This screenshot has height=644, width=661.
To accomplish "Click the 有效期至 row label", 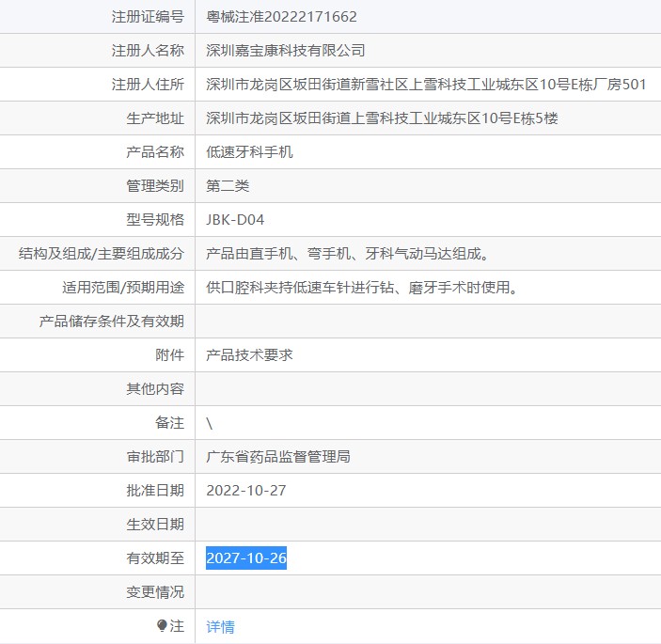I will pyautogui.click(x=155, y=558).
